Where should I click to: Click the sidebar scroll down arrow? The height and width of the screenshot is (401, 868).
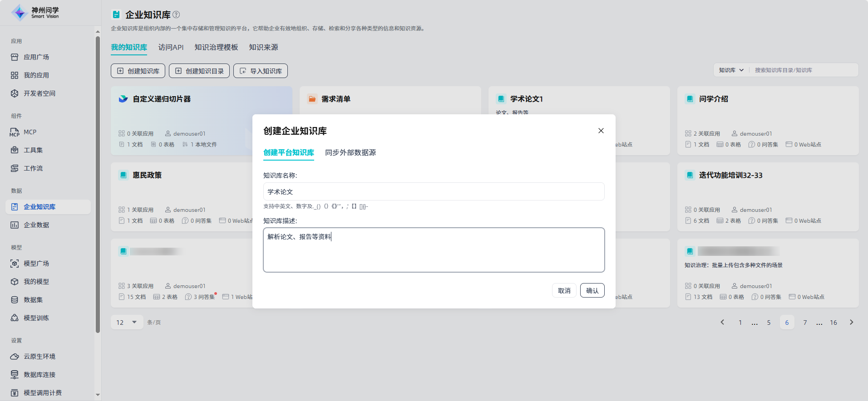pyautogui.click(x=98, y=395)
